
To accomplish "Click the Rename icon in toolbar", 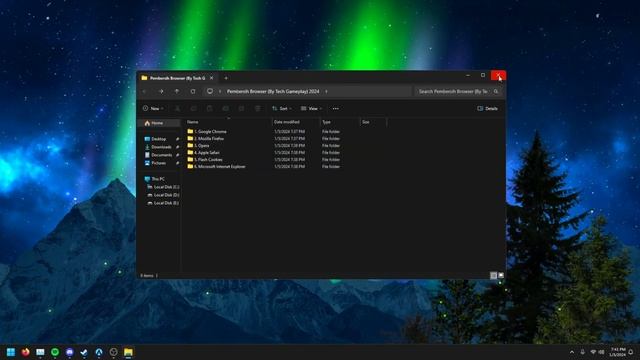I will tap(225, 109).
